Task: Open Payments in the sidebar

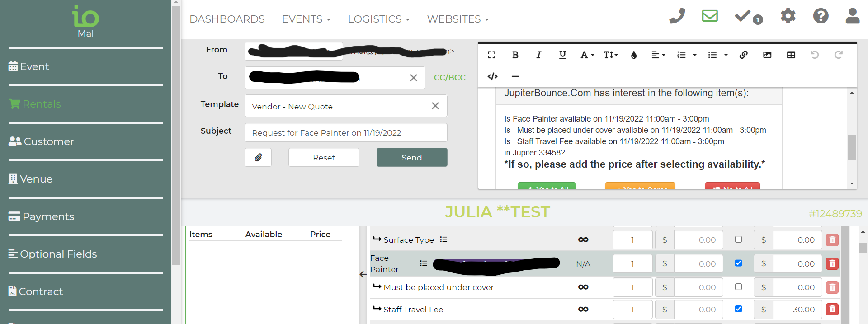Action: tap(48, 216)
